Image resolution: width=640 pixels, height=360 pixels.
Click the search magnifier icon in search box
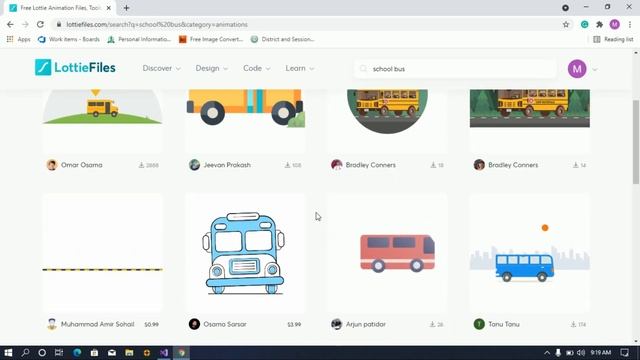pyautogui.click(x=363, y=69)
